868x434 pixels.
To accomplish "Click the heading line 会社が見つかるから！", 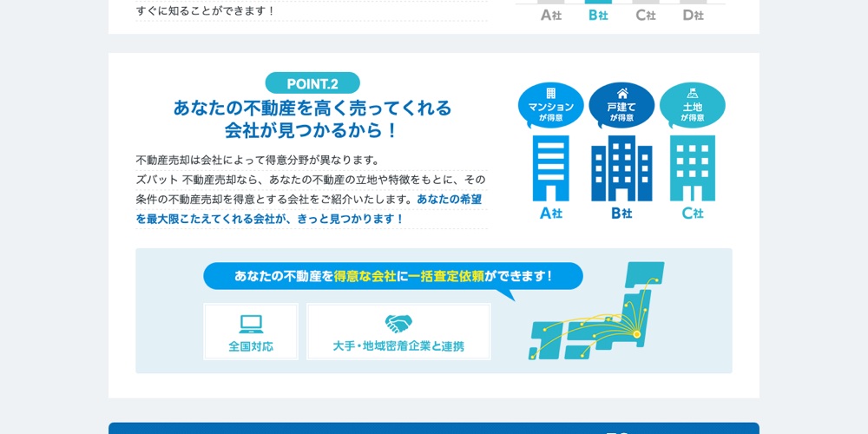I will (312, 131).
